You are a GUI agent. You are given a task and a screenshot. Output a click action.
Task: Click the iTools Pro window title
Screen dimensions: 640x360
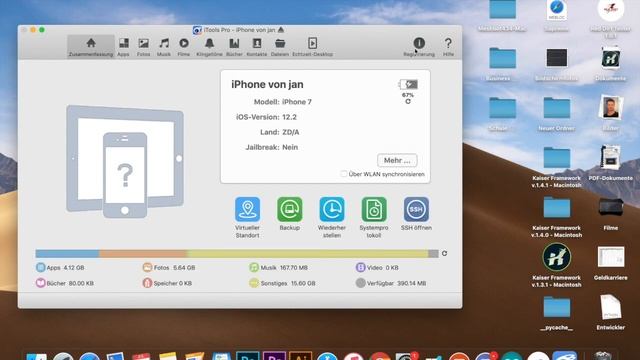[x=239, y=30]
